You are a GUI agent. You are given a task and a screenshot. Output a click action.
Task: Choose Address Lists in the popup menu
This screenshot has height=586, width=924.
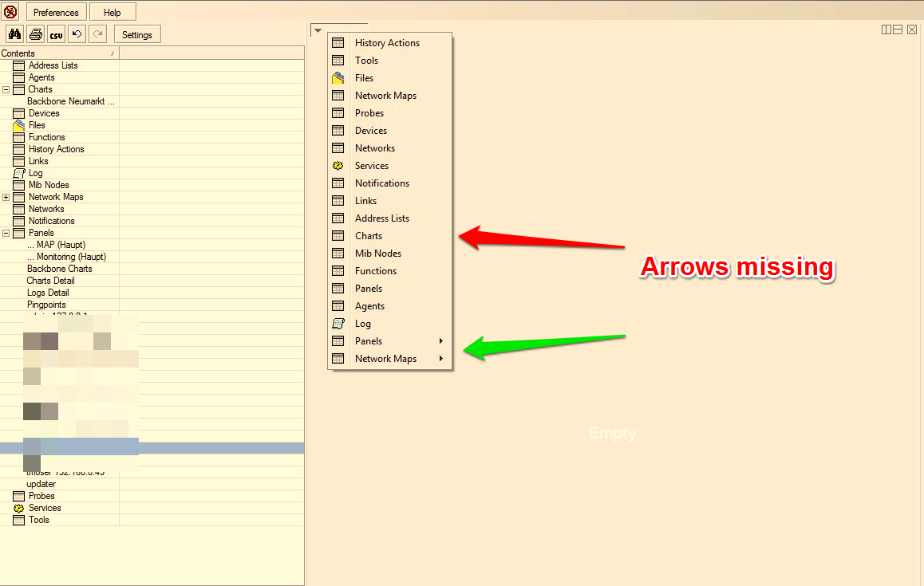pos(389,218)
